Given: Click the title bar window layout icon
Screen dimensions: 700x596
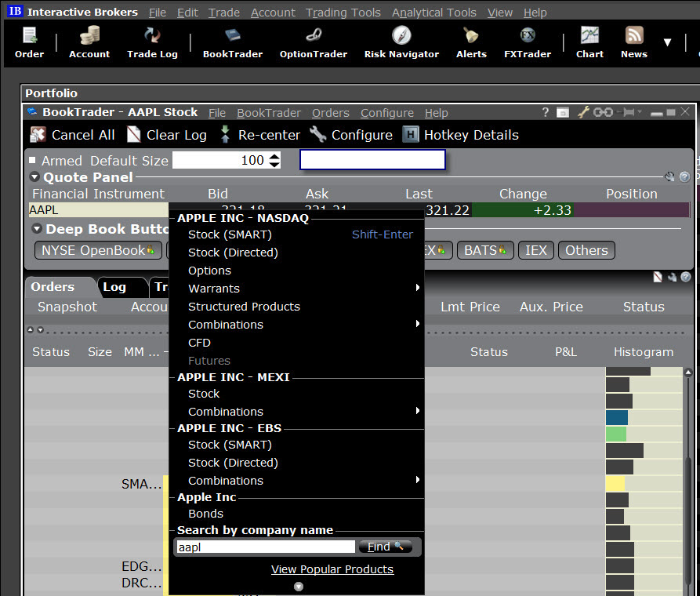Looking at the screenshot, I should [x=563, y=113].
